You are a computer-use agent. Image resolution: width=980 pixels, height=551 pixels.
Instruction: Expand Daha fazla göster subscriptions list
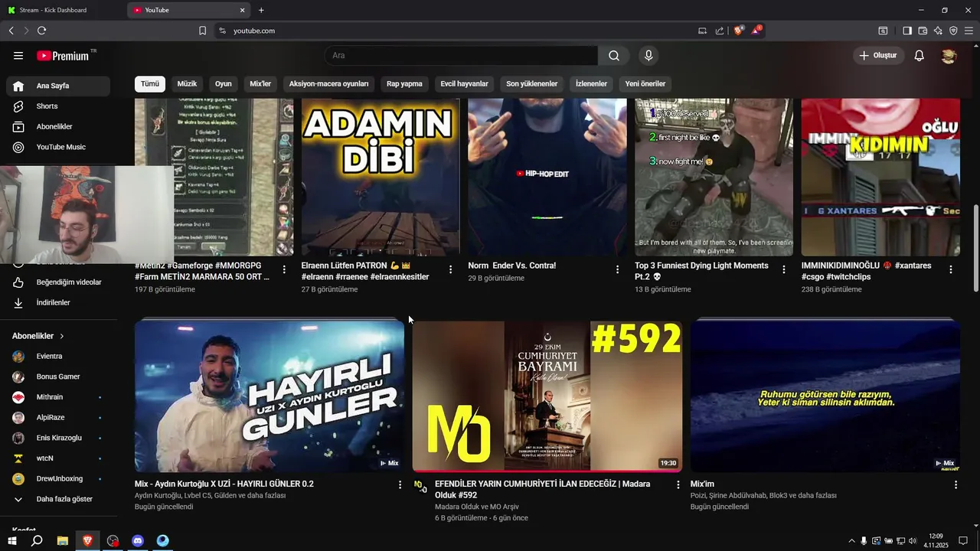[58, 499]
